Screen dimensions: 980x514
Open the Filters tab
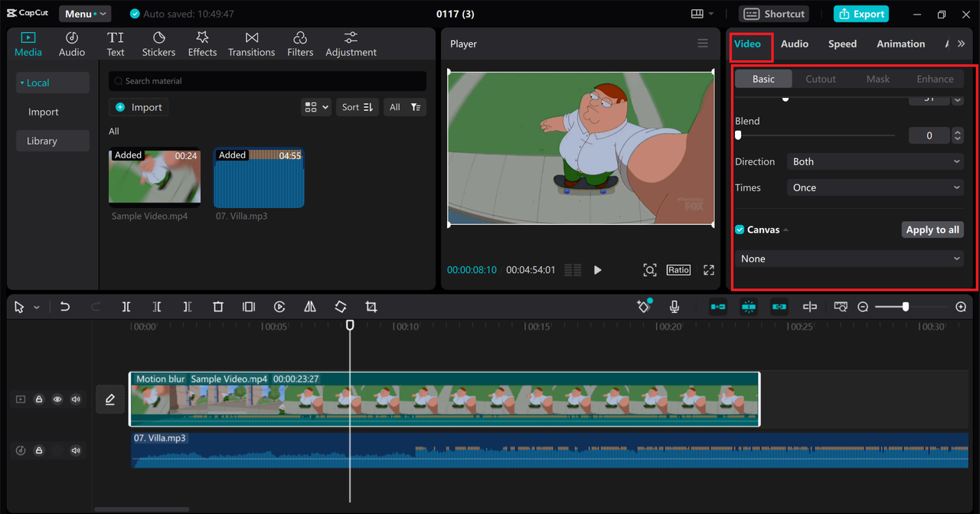[x=300, y=44]
